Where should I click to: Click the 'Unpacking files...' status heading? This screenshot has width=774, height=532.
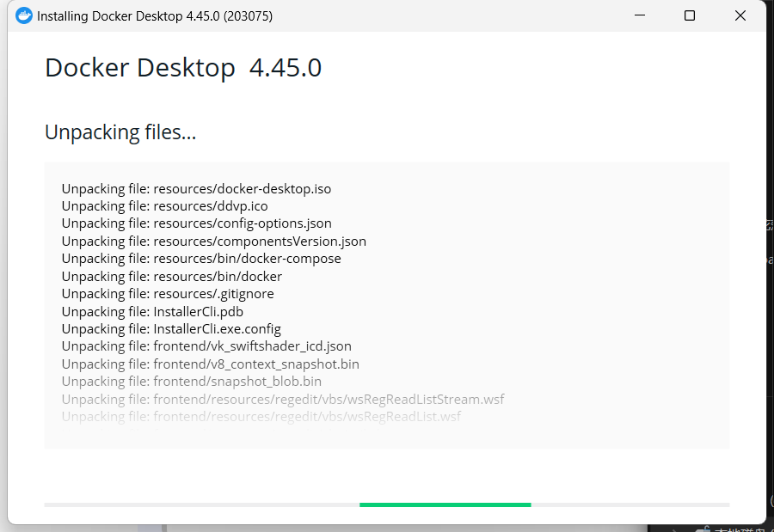(120, 132)
